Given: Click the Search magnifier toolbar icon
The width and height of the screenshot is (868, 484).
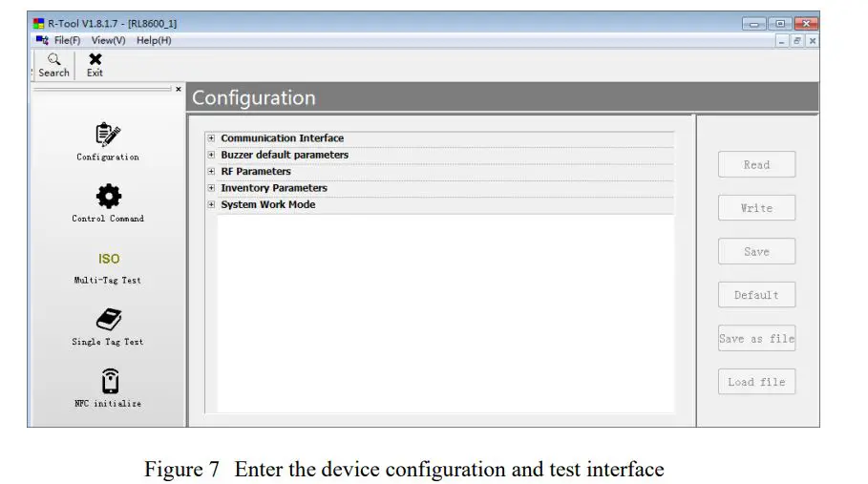Looking at the screenshot, I should click(x=53, y=59).
